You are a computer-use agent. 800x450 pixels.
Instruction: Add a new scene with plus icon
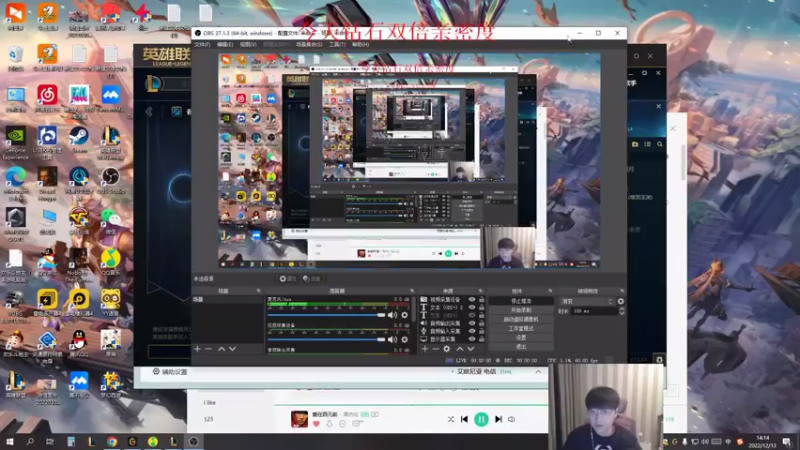click(197, 349)
